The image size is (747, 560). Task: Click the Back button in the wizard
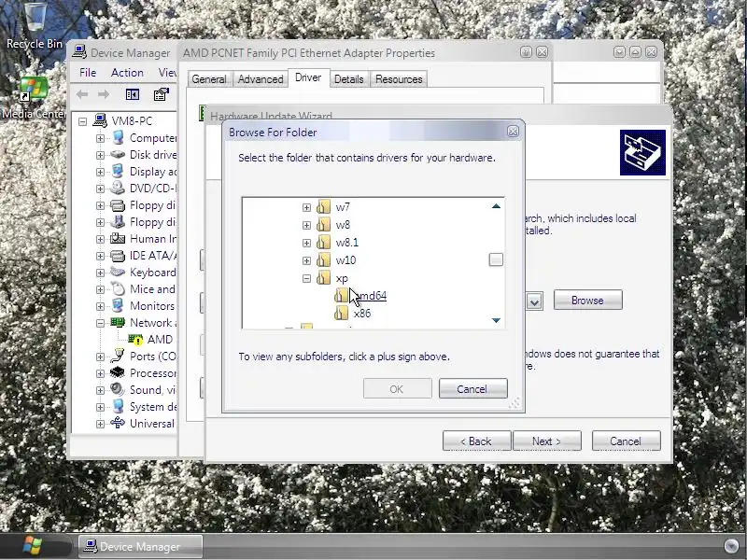click(x=476, y=441)
